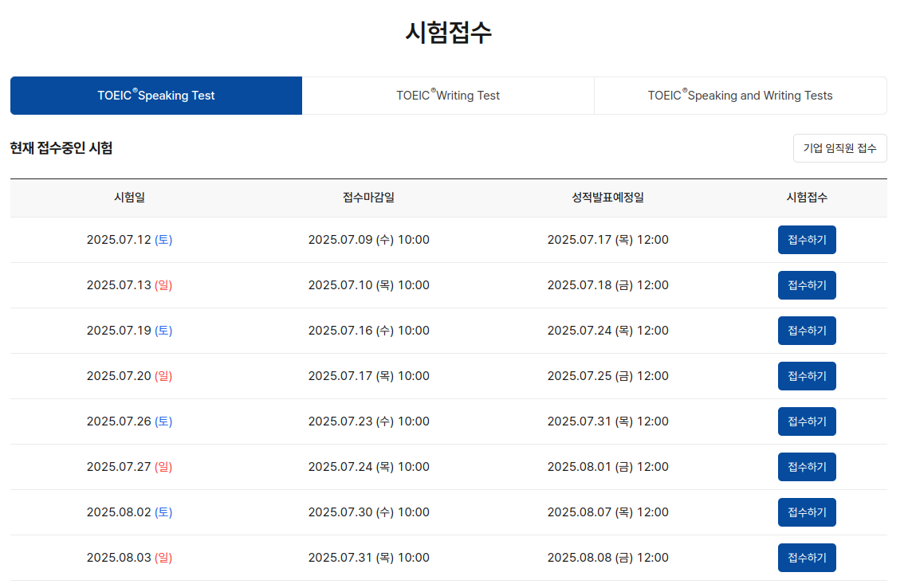The height and width of the screenshot is (588, 908).
Task: 접수하기 for the 2025.07.20 test date
Action: coord(806,375)
